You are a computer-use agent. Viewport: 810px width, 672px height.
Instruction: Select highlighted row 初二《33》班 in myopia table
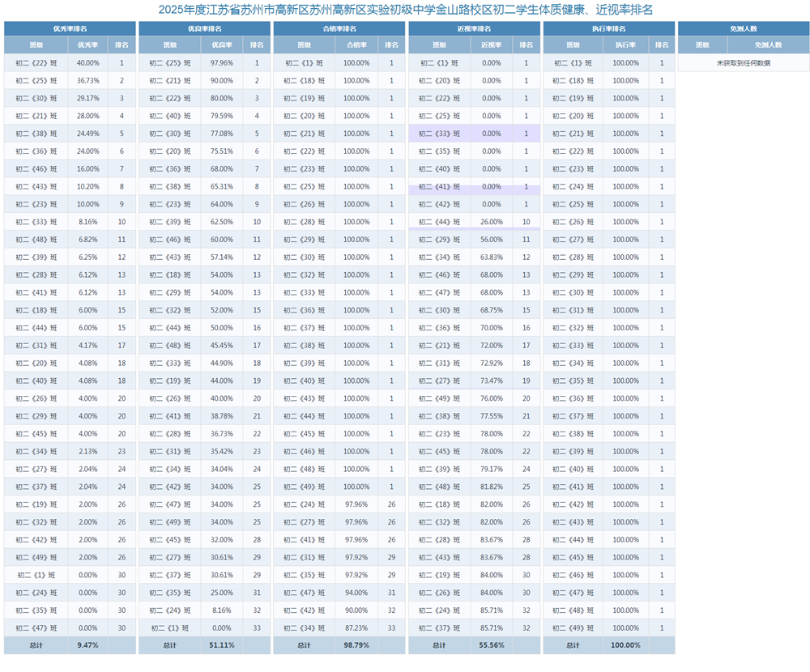[x=474, y=134]
